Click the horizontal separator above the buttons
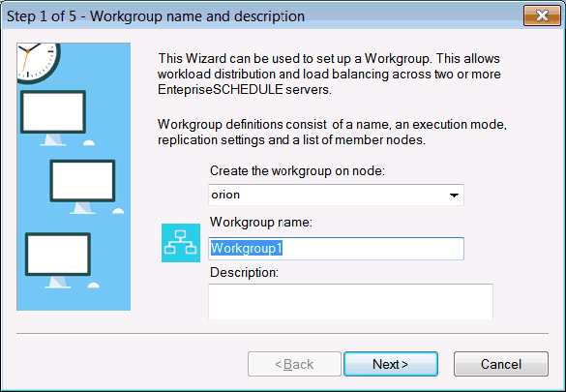Viewport: 566px width, 392px height. point(283,334)
